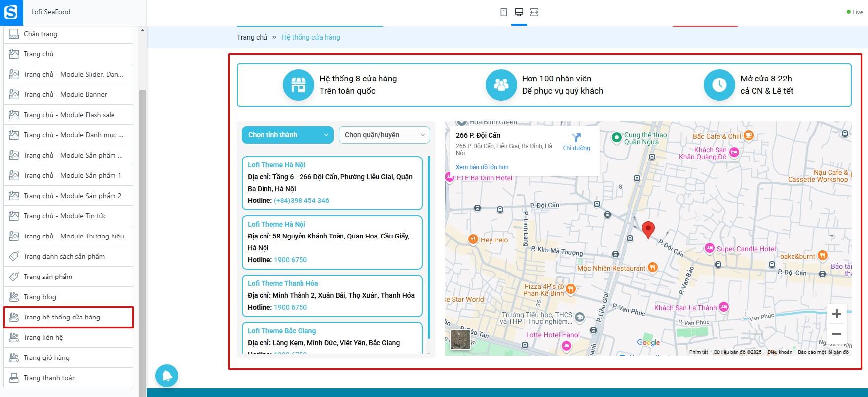The image size is (868, 397).
Task: Open the Trang giỏ hàng section
Action: point(69,357)
